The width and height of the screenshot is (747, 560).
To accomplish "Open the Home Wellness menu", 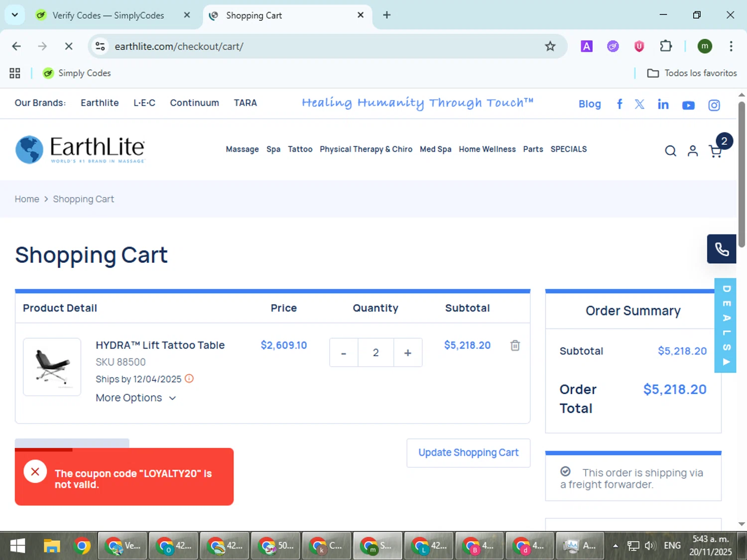I will (487, 149).
